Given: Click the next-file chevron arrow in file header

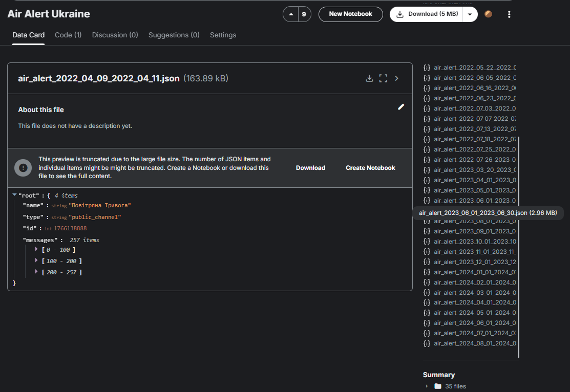Looking at the screenshot, I should click(396, 78).
